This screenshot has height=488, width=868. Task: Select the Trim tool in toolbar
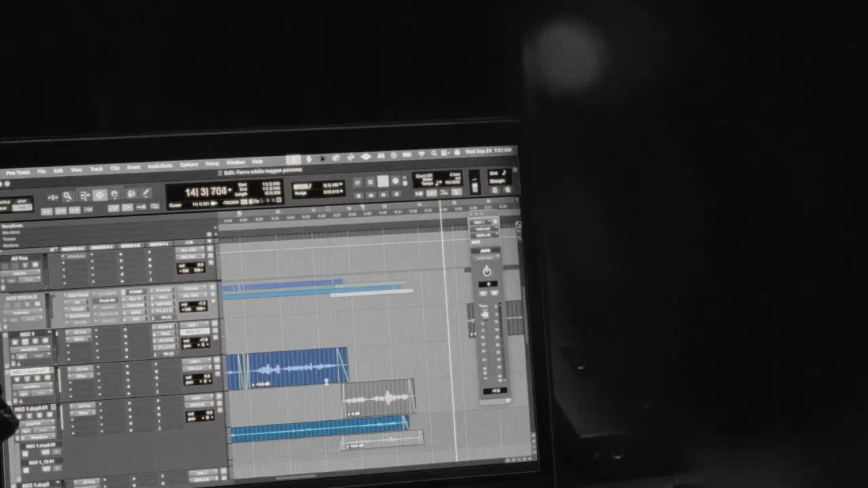click(x=84, y=196)
